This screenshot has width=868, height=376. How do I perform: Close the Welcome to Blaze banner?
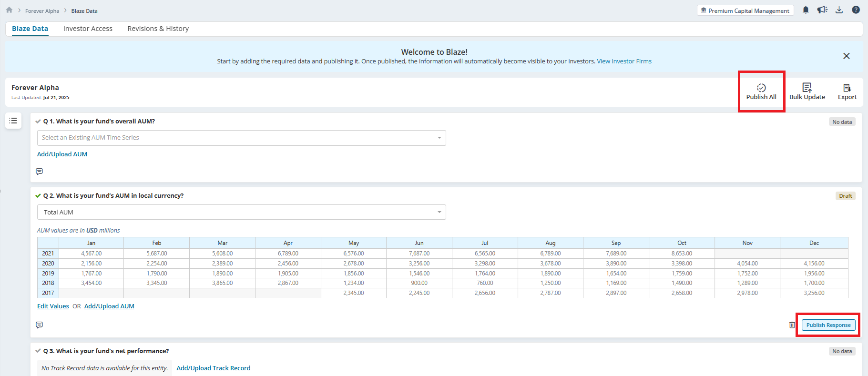(846, 56)
